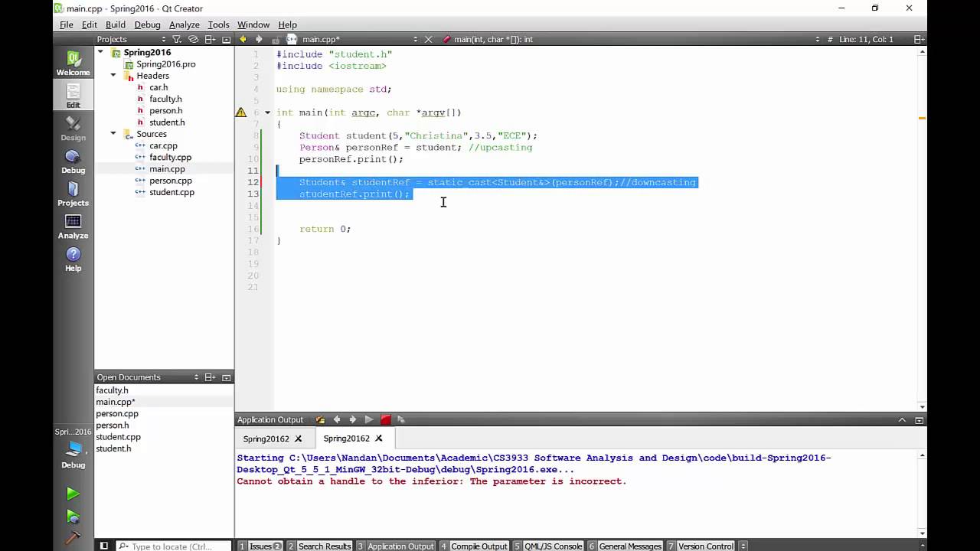The height and width of the screenshot is (551, 980).
Task: Stop the running application
Action: [385, 419]
